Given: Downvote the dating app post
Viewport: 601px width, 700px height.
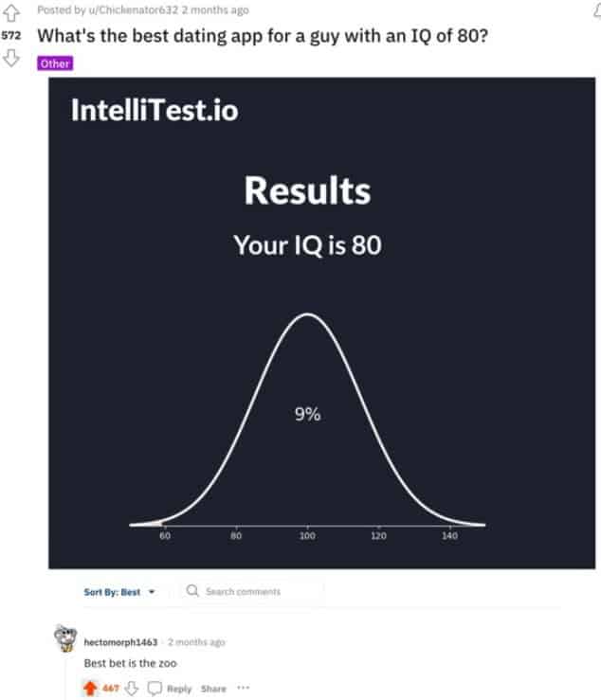Looking at the screenshot, I should tap(12, 57).
